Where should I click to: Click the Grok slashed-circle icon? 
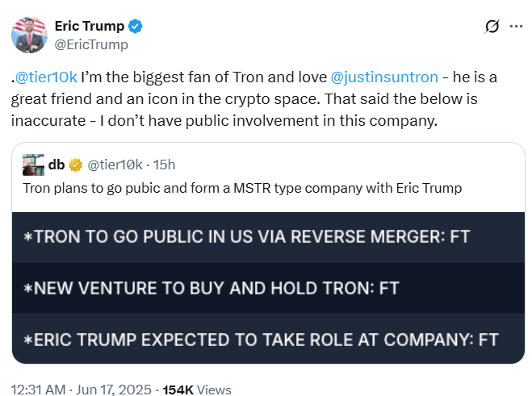pyautogui.click(x=492, y=27)
